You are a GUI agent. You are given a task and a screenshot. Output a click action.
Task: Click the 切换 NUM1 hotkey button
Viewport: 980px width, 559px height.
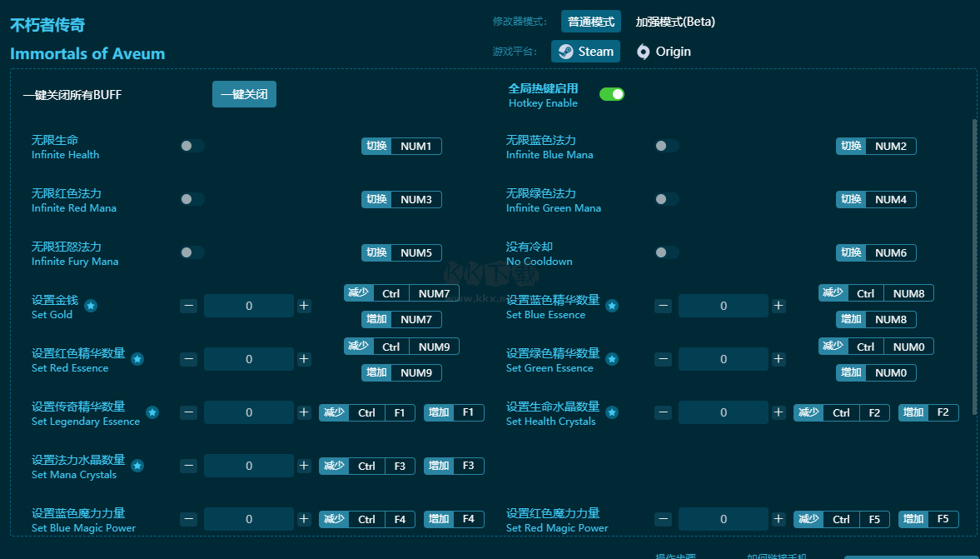pos(401,147)
